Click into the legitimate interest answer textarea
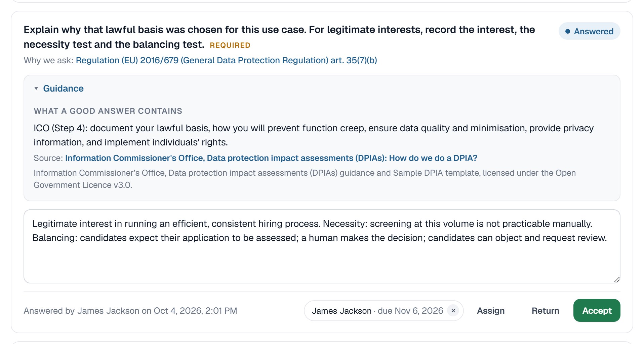644x344 pixels. (x=322, y=246)
